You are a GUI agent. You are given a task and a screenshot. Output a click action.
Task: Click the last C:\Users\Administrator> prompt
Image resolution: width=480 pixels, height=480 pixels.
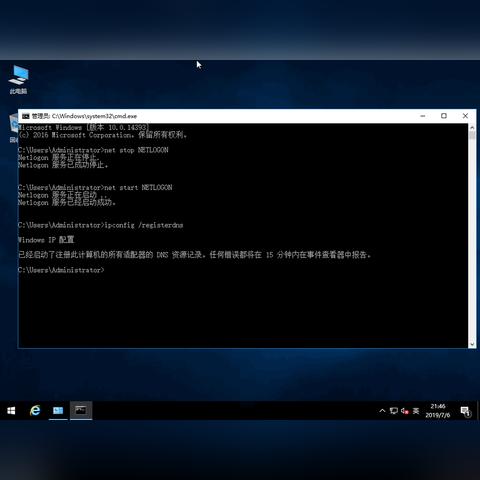click(61, 270)
